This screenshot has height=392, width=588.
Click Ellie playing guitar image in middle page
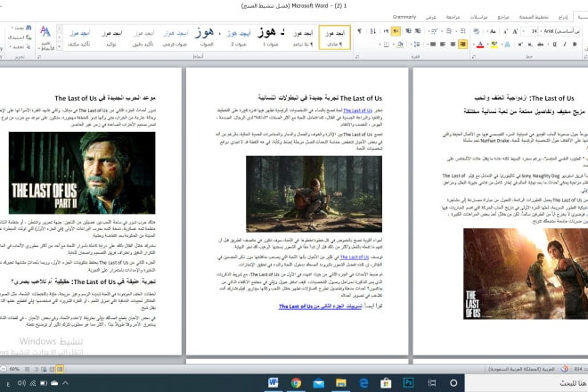tap(314, 194)
